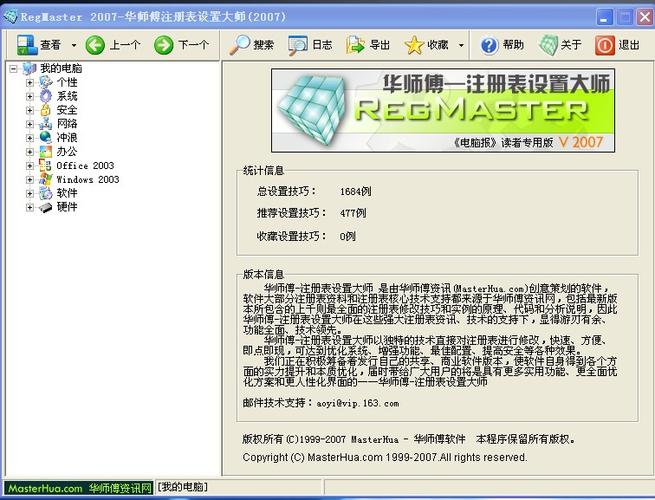Open the dropdown arrow next to 查看
The width and height of the screenshot is (655, 500).
pyautogui.click(x=74, y=45)
